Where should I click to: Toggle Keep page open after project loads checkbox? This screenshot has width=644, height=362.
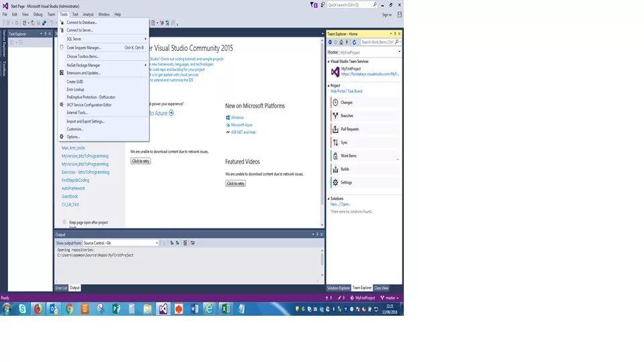(64, 222)
